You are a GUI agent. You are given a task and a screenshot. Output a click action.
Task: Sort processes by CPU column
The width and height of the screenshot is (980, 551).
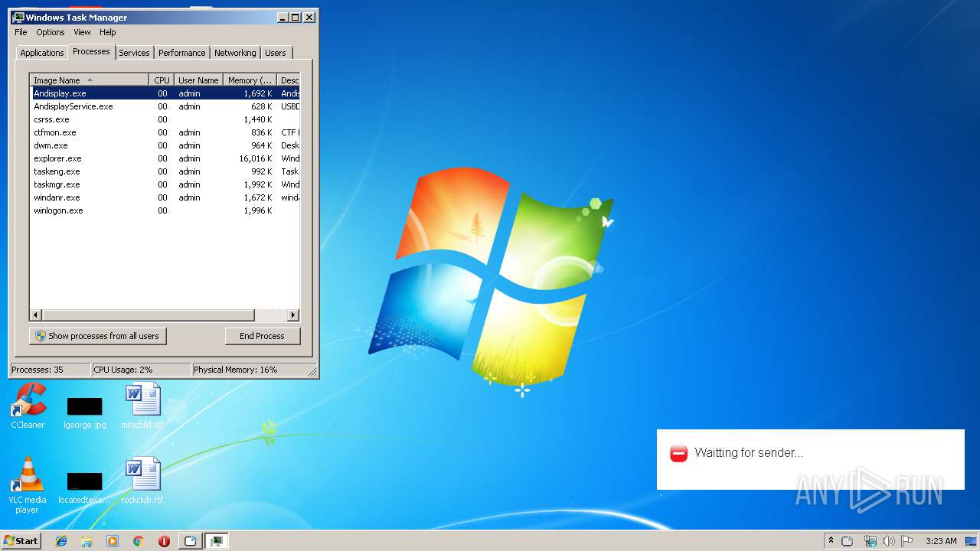click(x=162, y=80)
